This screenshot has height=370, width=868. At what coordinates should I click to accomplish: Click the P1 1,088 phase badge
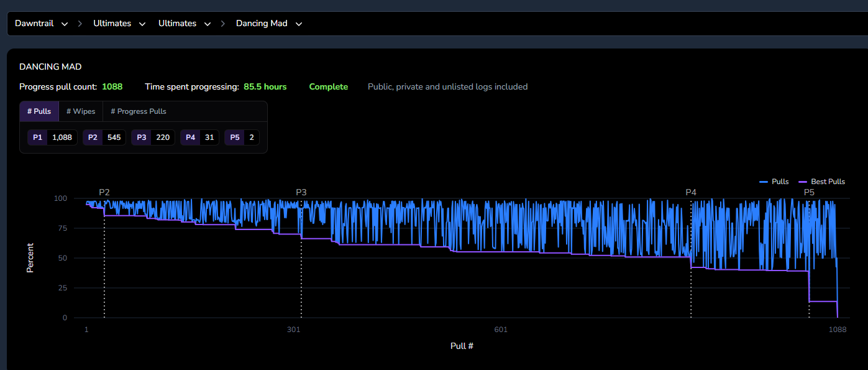coord(52,137)
